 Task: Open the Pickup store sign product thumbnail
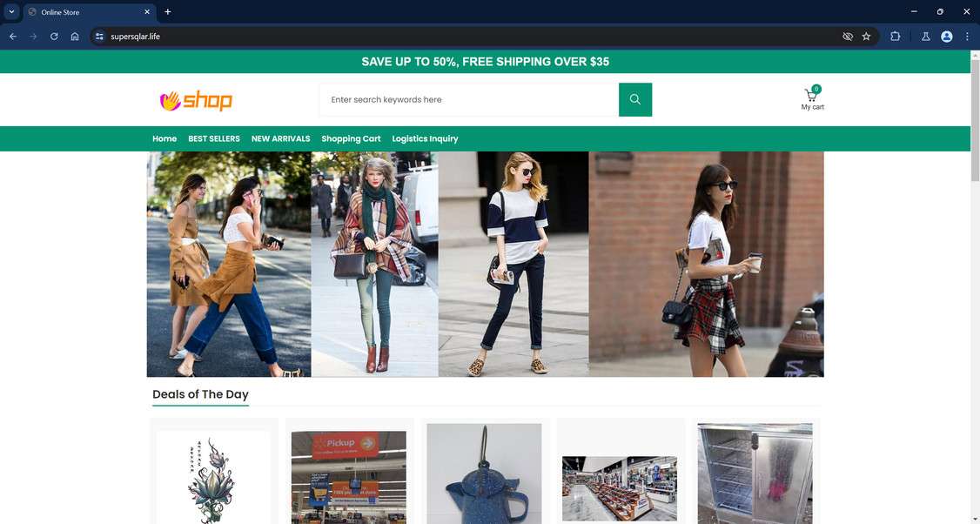[349, 477]
